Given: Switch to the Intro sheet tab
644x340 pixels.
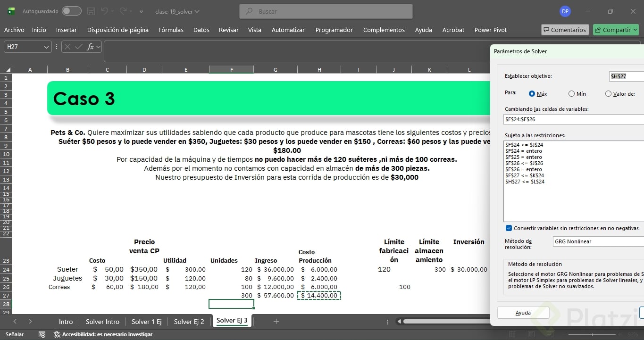Looking at the screenshot, I should 66,322.
